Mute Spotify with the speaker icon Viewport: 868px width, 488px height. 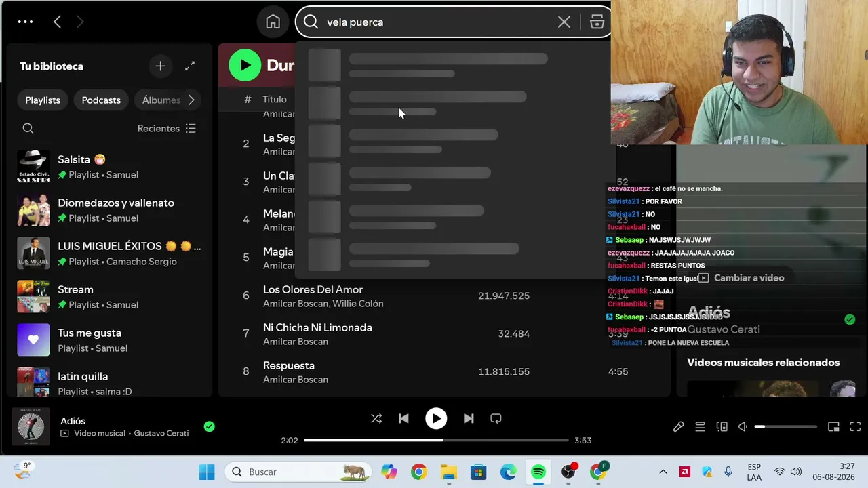coord(743,426)
